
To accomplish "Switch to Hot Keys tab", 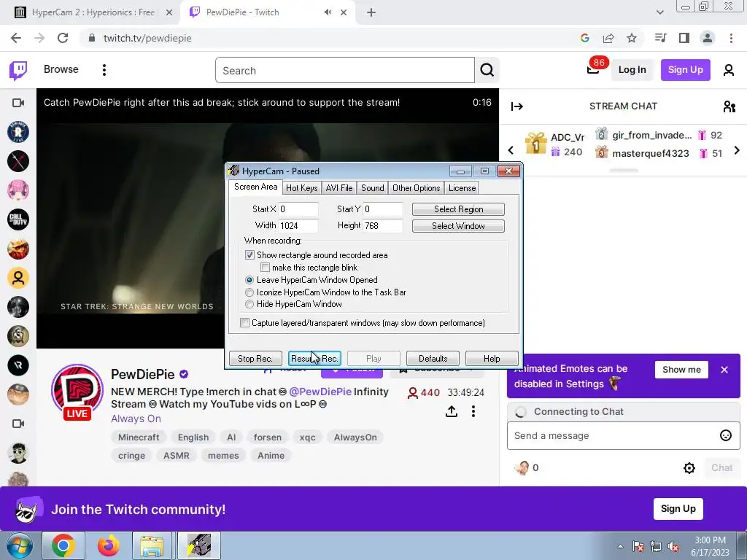I will point(301,188).
